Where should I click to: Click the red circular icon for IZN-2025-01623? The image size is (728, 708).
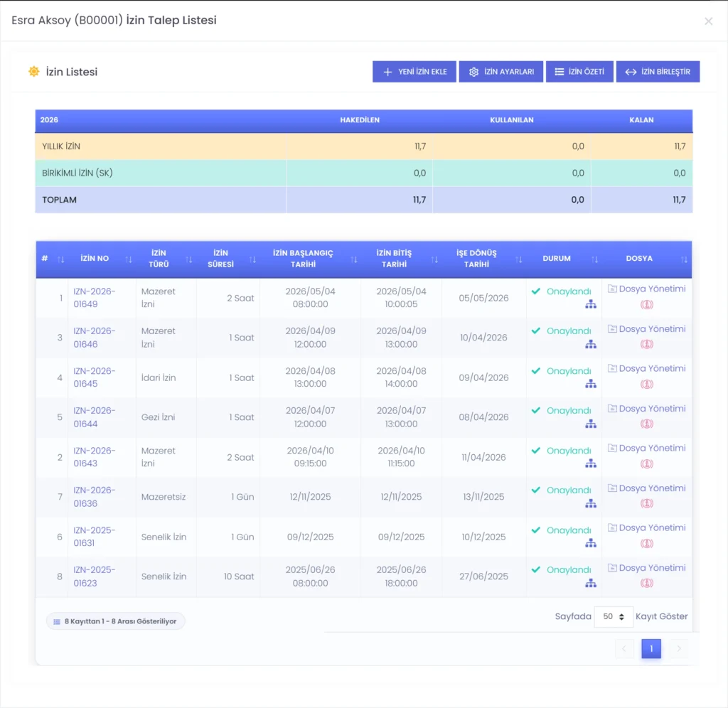click(x=647, y=584)
